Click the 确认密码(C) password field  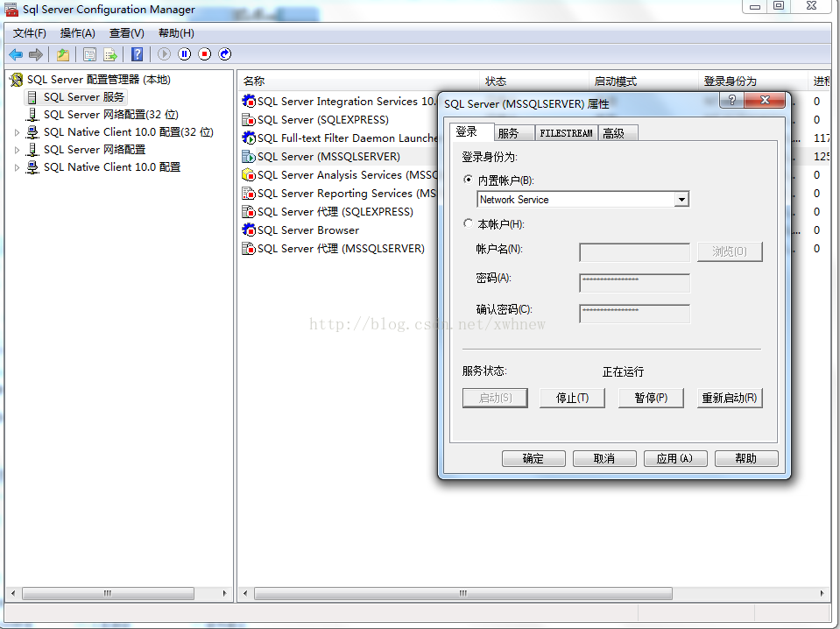coord(635,314)
